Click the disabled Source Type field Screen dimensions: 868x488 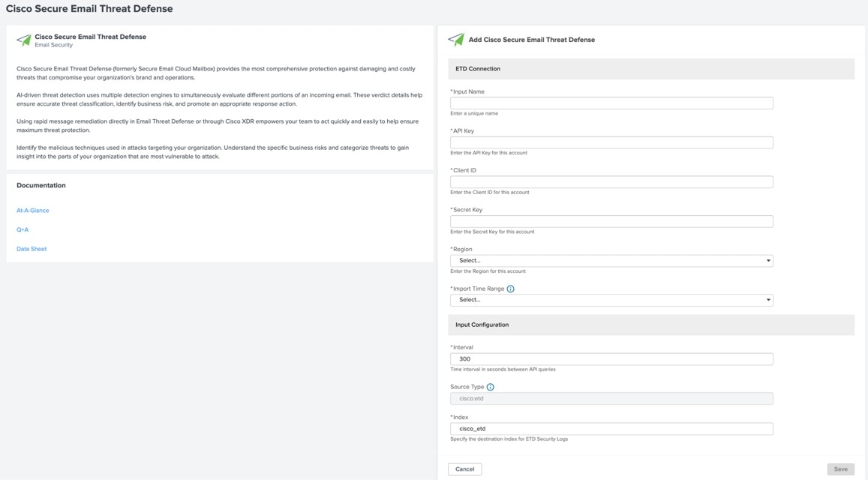[611, 399]
